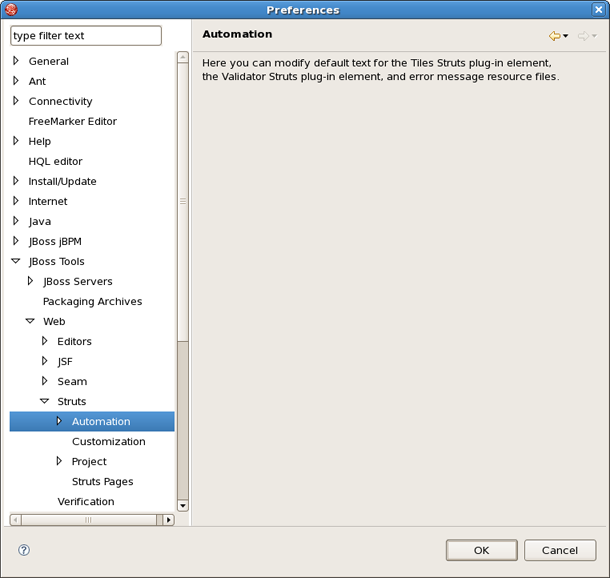Expand the Automation node arrow

(59, 421)
